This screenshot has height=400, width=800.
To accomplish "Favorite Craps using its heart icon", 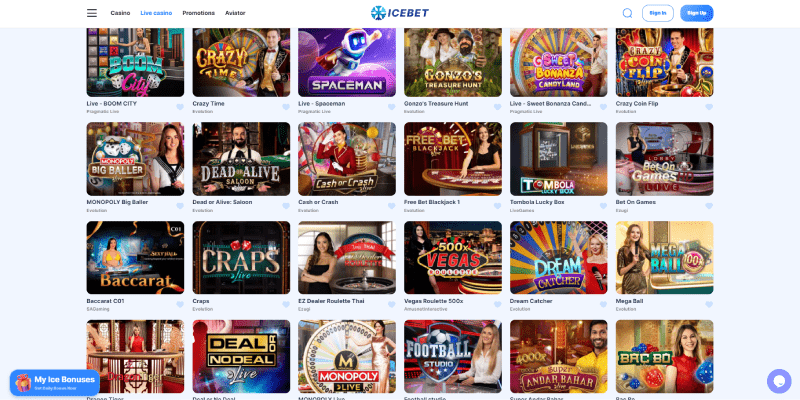I will click(286, 305).
